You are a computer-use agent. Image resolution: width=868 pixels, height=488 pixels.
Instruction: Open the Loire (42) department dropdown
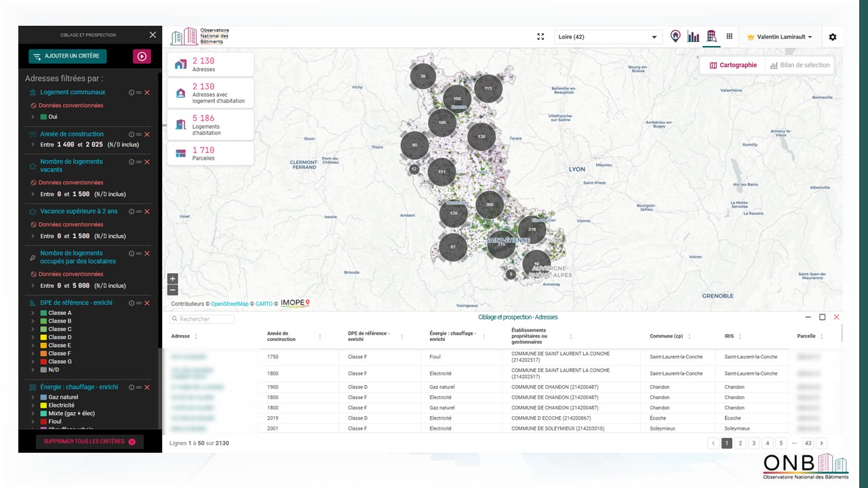coord(608,37)
